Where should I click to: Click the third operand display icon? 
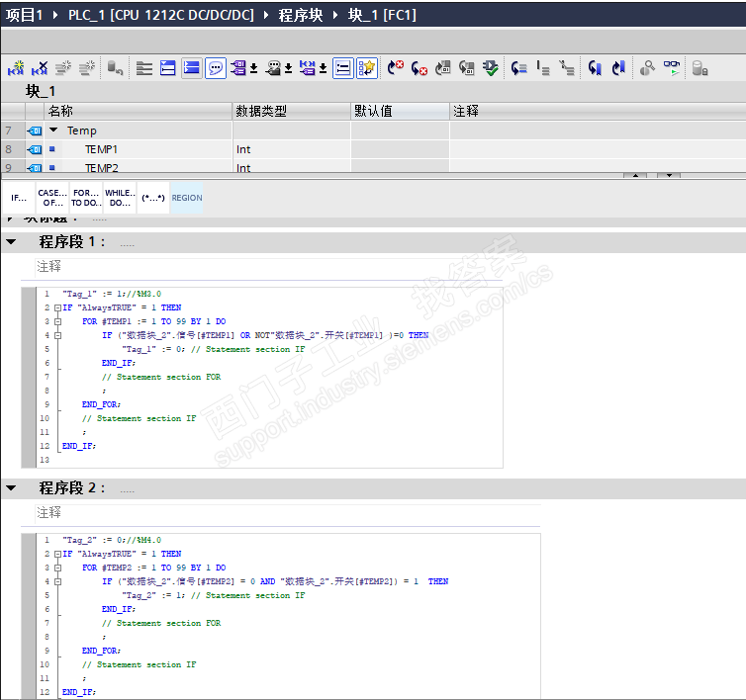(x=308, y=68)
